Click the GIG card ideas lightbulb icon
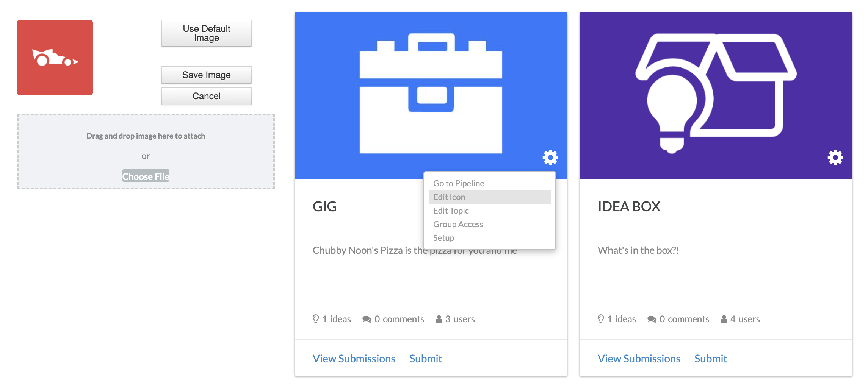The image size is (868, 384). pos(316,319)
